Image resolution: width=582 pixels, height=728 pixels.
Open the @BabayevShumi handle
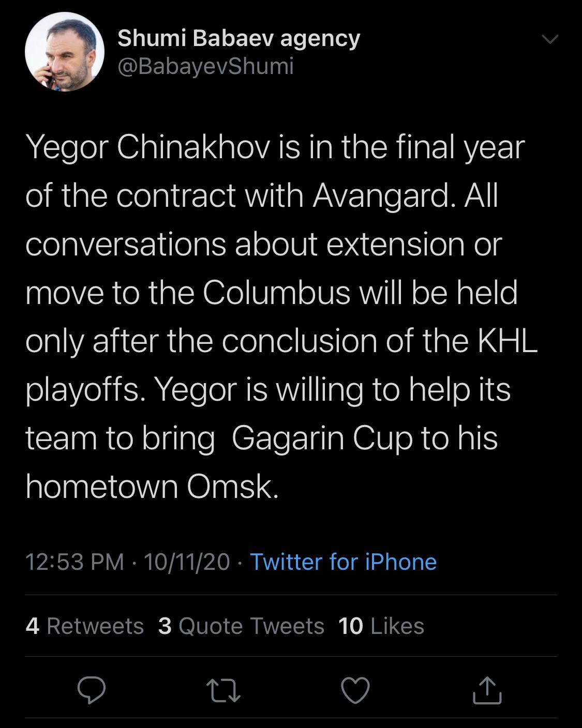(206, 66)
